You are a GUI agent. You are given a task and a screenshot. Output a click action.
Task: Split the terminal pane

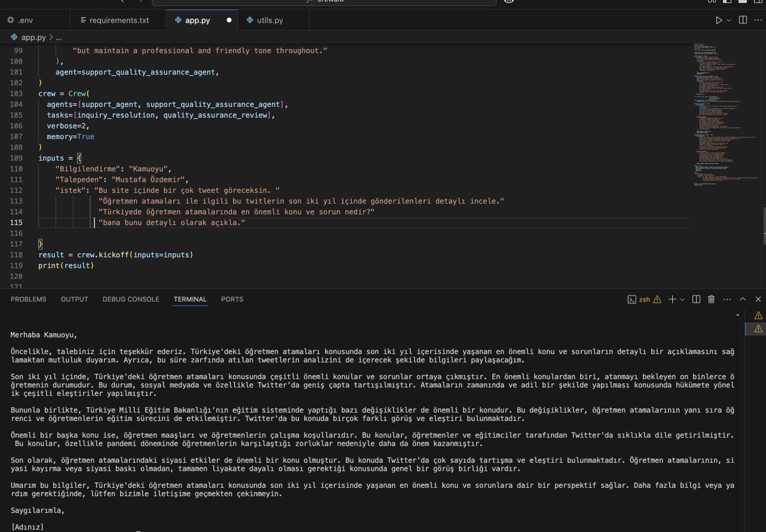pos(696,299)
